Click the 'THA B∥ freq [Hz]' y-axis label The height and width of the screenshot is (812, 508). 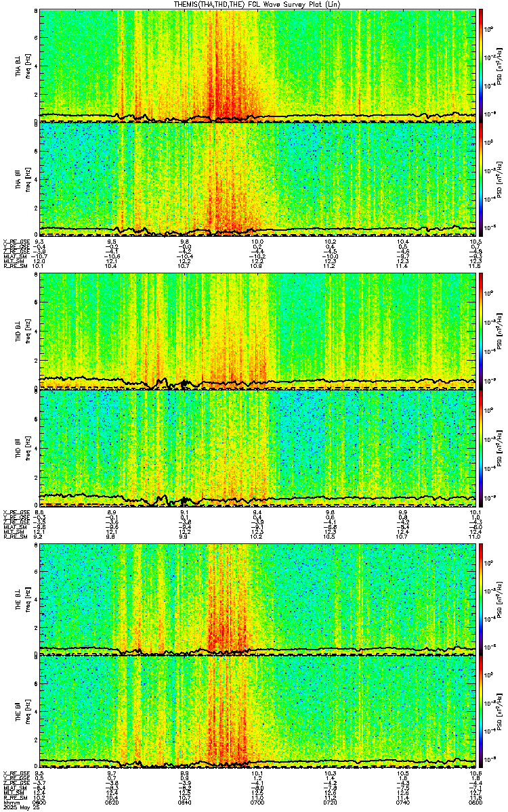click(22, 179)
